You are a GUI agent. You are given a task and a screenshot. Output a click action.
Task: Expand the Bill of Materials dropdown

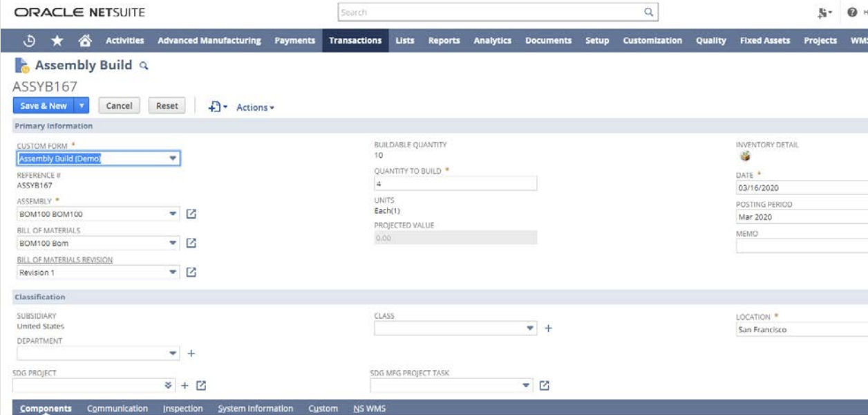click(173, 243)
